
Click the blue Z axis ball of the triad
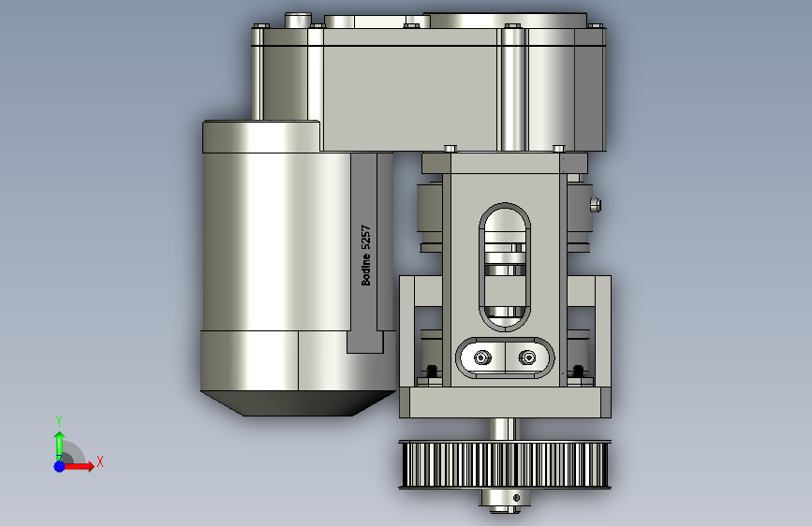(x=59, y=466)
